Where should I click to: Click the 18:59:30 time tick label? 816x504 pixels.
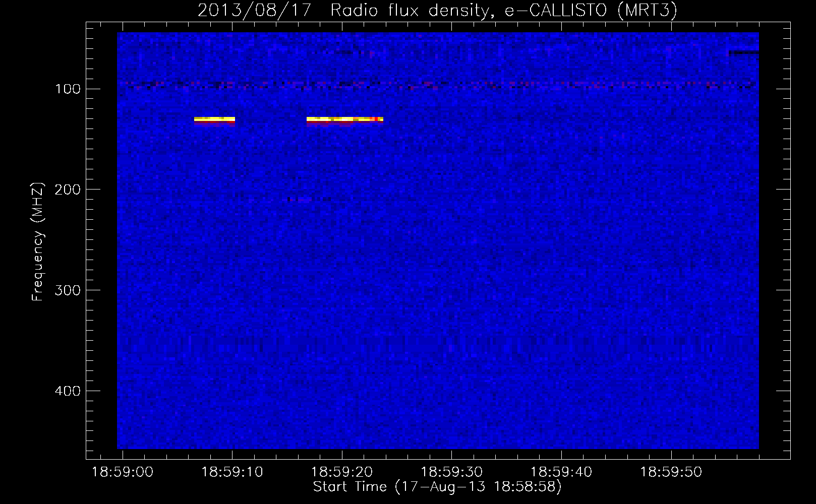pyautogui.click(x=451, y=472)
